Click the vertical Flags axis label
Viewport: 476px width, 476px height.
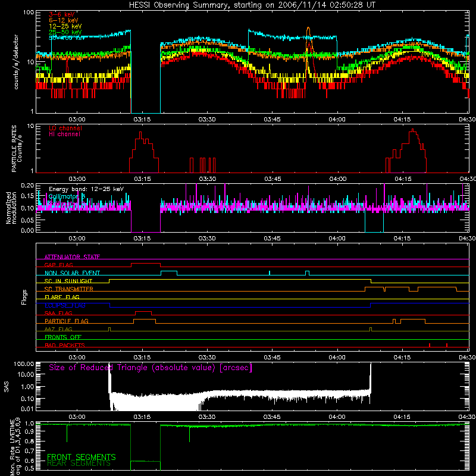(24, 297)
